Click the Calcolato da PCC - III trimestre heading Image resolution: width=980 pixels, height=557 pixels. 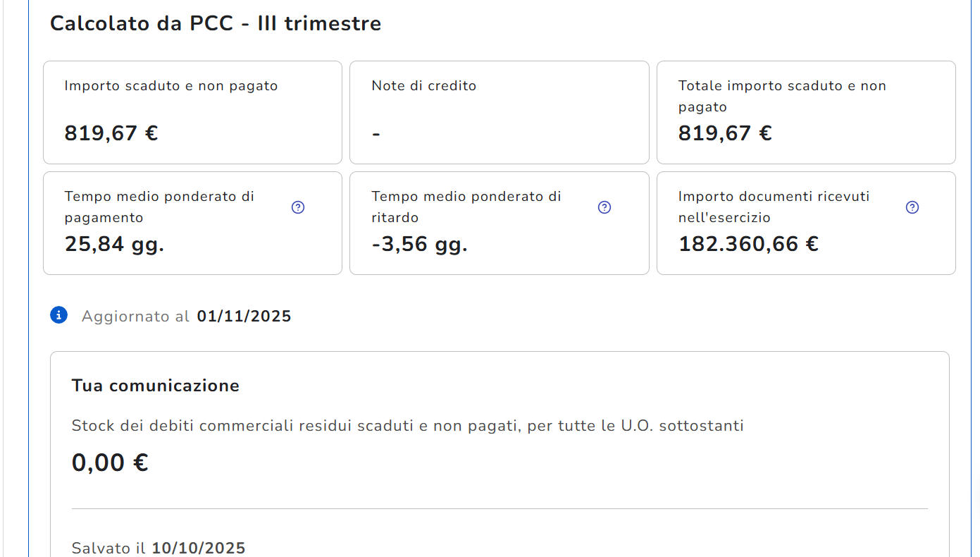point(216,23)
